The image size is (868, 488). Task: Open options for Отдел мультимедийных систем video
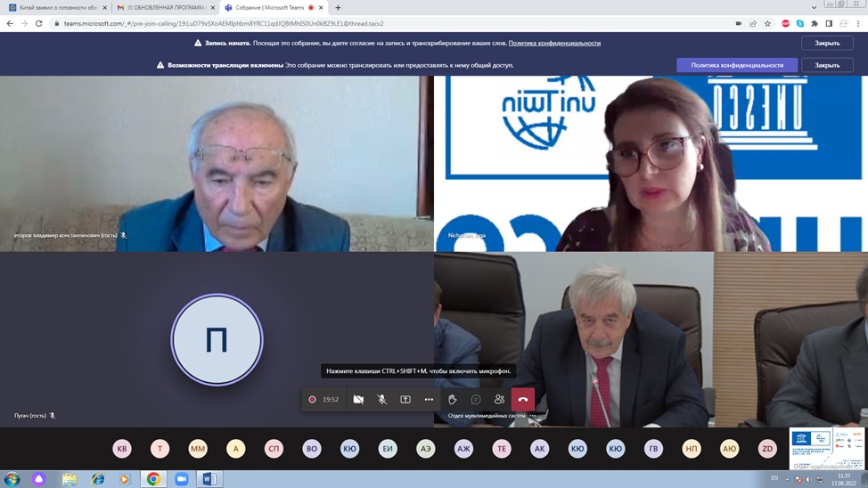point(533,416)
